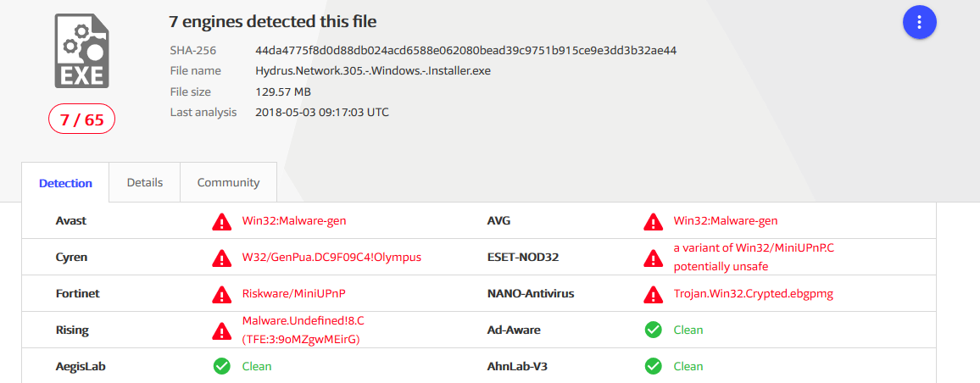
Task: Select the Detection tab
Action: 65,183
